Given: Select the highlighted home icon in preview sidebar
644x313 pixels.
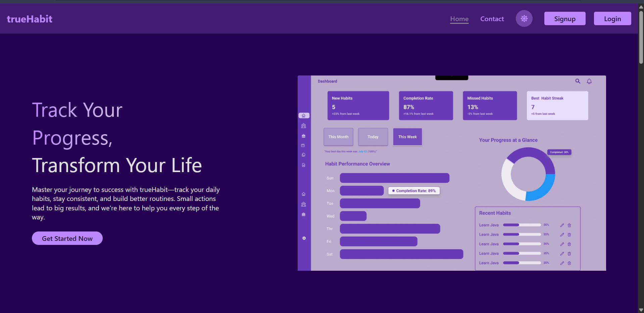Looking at the screenshot, I should (304, 115).
